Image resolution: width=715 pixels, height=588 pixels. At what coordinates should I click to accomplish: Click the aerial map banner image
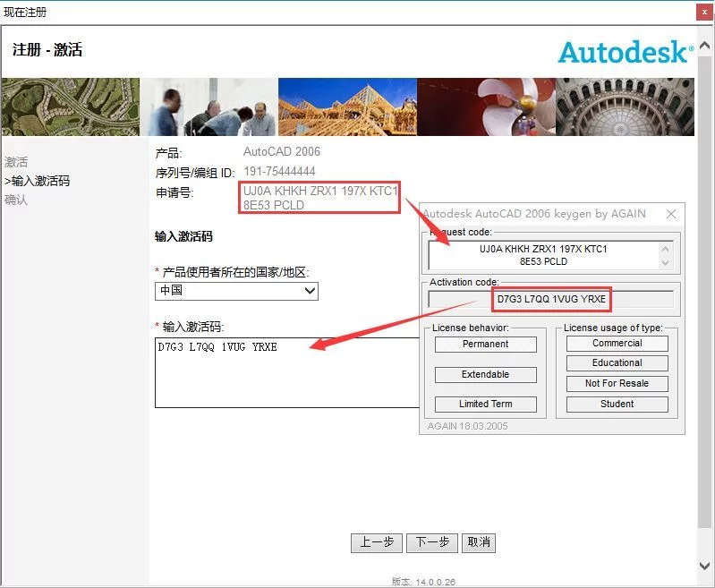click(70, 107)
